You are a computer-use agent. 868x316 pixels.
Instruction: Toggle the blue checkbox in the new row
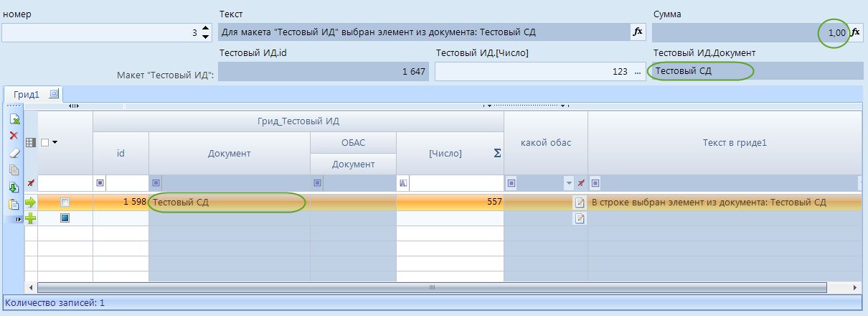click(x=65, y=218)
